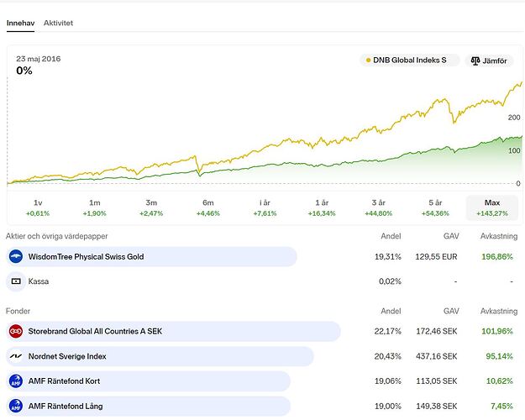Viewport: 525px width, 420px height.
Task: Click the Jämför button
Action: click(x=489, y=60)
